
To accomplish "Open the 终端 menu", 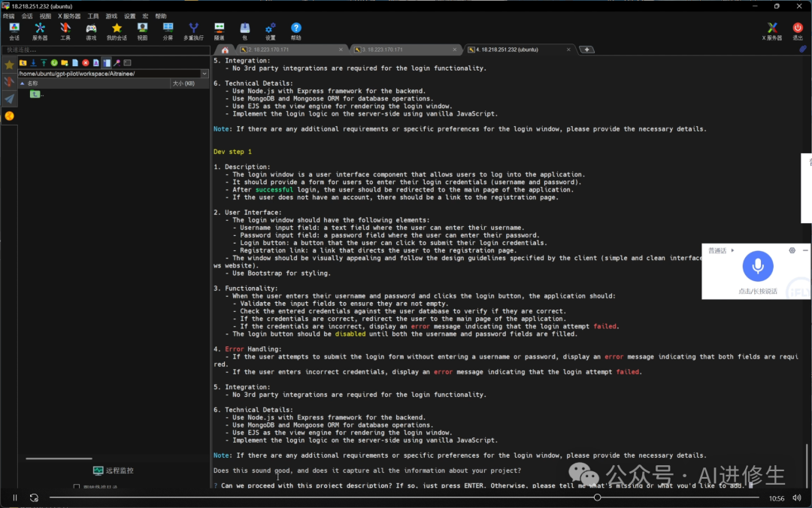I will [x=9, y=16].
